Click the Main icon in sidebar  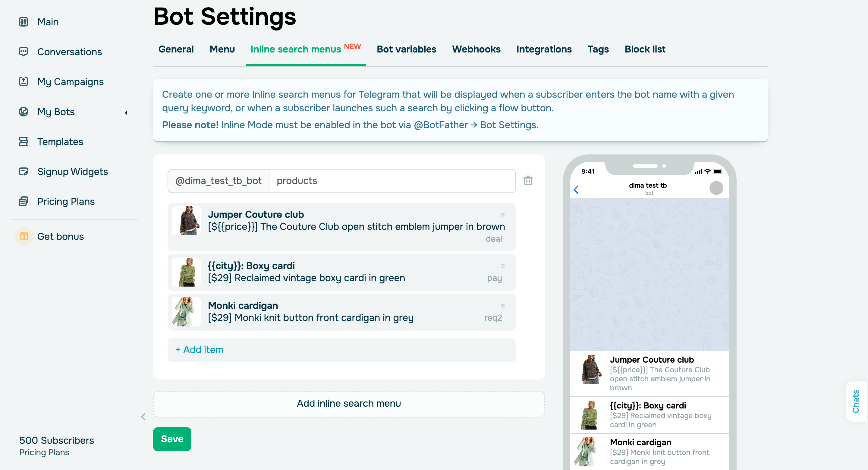(x=24, y=22)
